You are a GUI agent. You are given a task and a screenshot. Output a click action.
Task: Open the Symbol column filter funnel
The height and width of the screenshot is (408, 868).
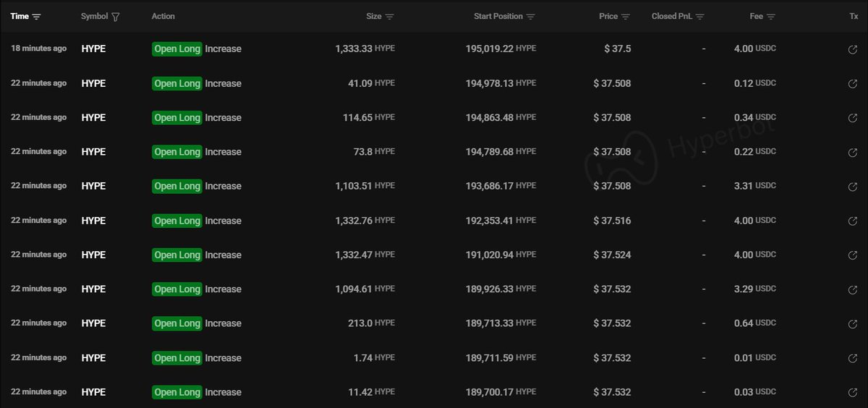coord(116,17)
